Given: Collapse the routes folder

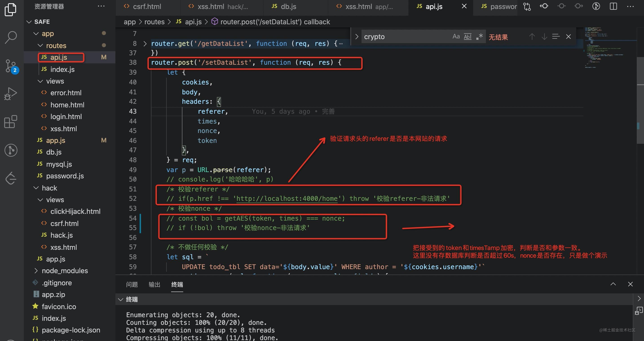Looking at the screenshot, I should point(40,46).
